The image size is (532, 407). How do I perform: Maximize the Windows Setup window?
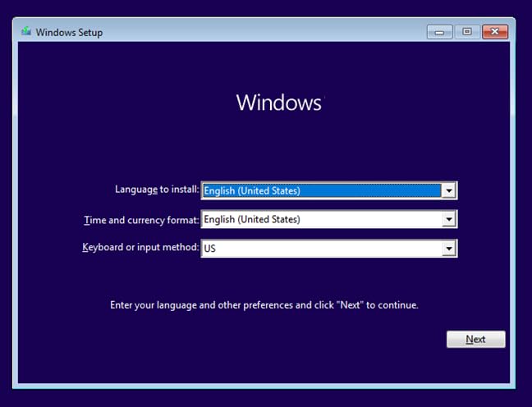tap(467, 32)
